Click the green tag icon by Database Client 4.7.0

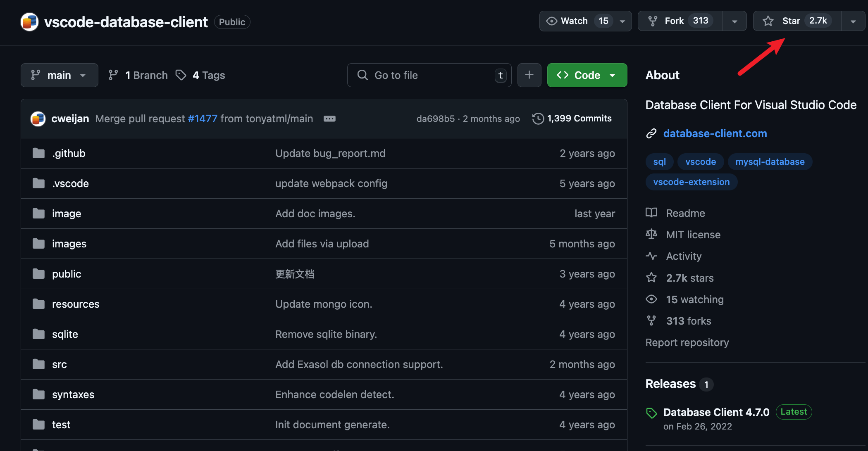(651, 413)
